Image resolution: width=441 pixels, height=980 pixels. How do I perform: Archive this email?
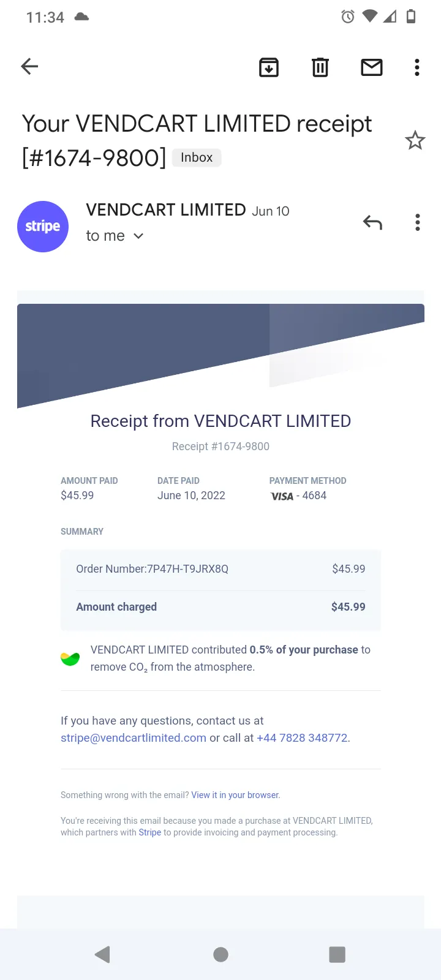[269, 67]
